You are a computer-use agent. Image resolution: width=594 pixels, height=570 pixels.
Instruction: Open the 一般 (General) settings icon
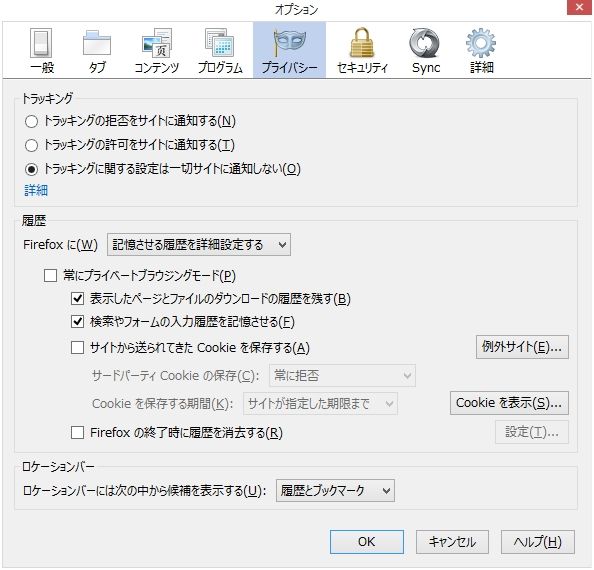[42, 50]
